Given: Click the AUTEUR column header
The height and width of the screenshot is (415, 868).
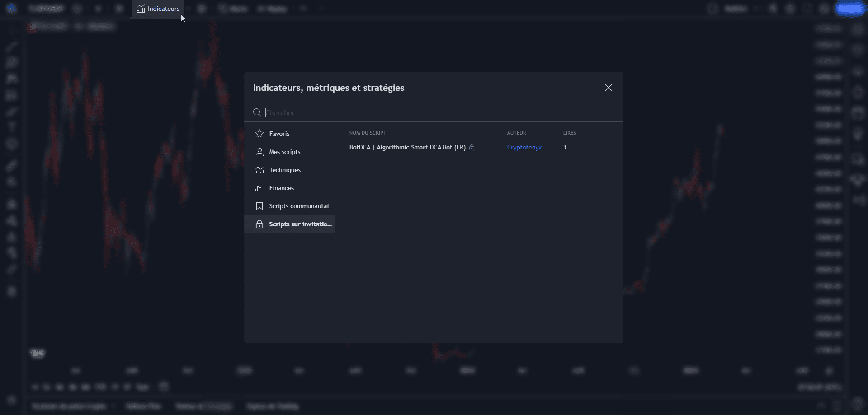Looking at the screenshot, I should (516, 133).
